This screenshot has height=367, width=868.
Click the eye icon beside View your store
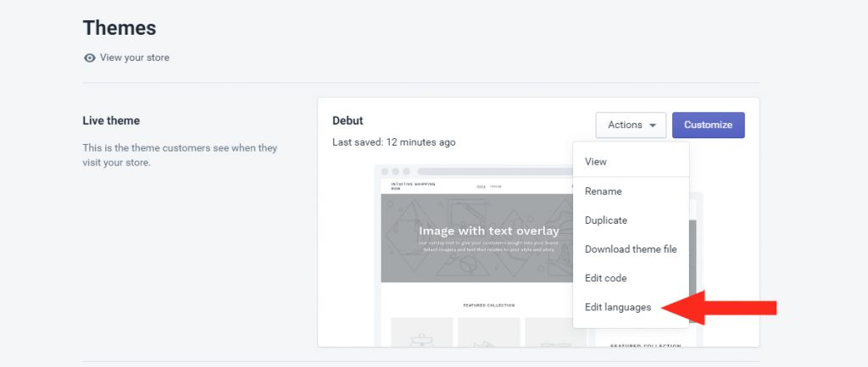pos(90,58)
